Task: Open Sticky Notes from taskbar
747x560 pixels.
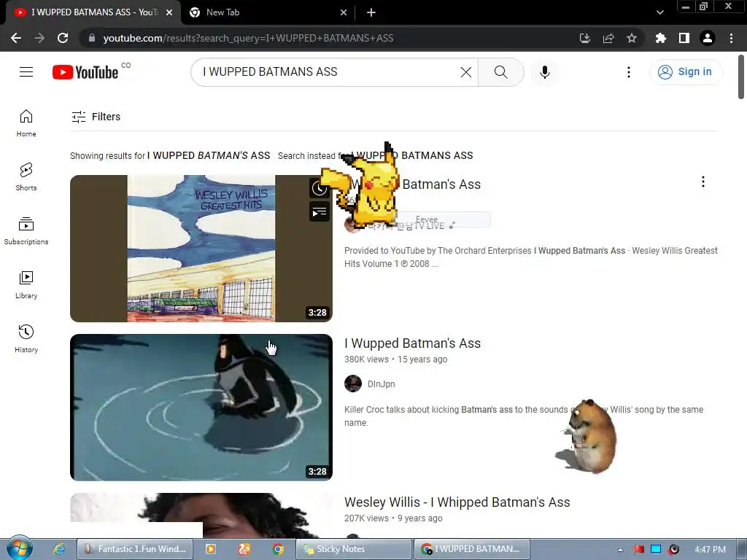Action: [354, 549]
